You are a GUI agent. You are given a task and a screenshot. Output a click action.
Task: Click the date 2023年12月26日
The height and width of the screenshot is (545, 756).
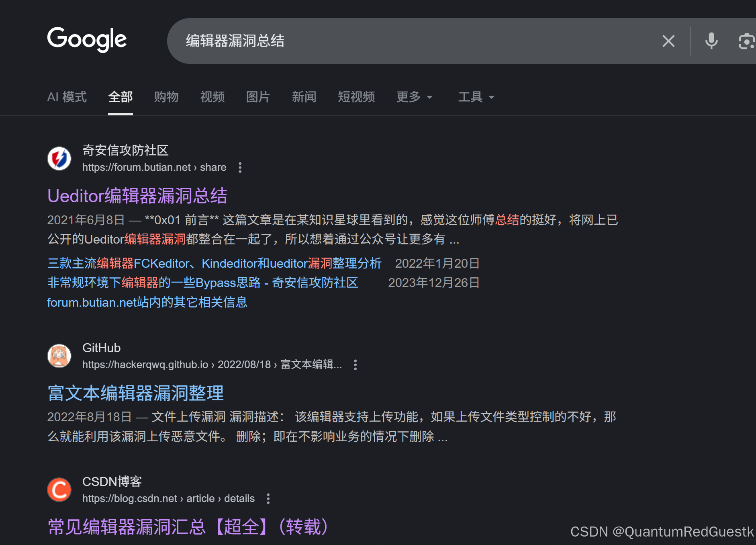434,283
